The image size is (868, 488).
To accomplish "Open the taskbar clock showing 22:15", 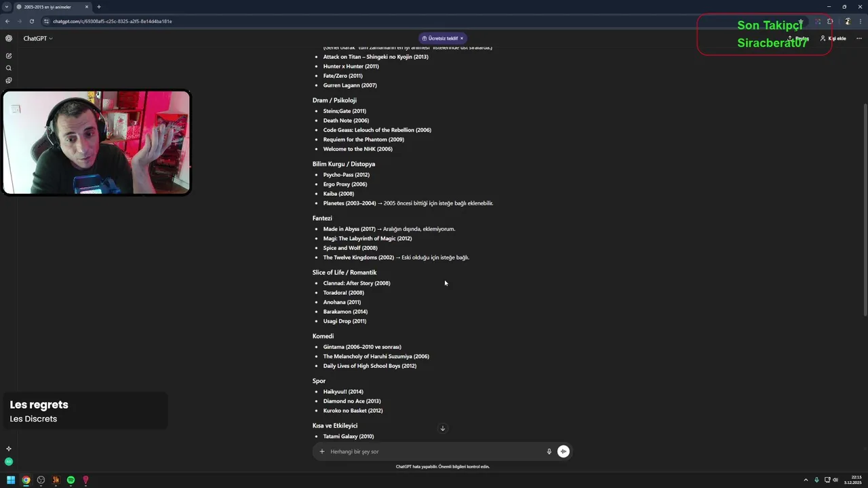I will click(853, 480).
